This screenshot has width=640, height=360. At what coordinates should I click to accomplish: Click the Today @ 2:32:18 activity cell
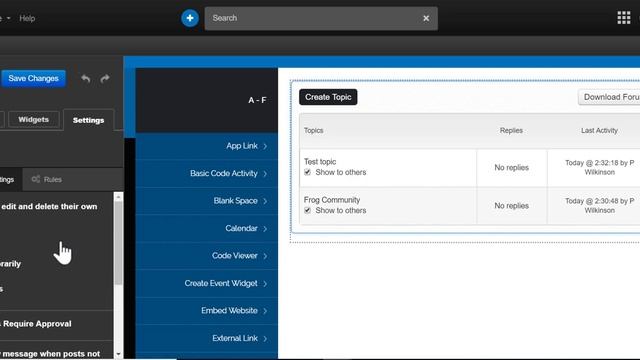[599, 167]
